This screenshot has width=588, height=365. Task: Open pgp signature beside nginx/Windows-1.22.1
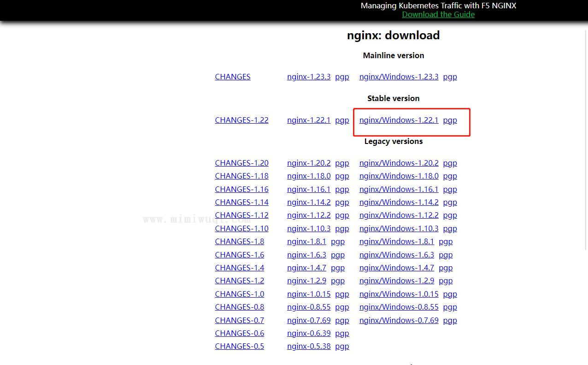click(450, 120)
